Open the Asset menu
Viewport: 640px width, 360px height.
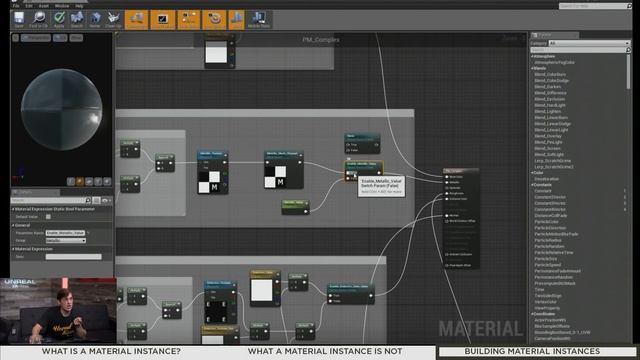click(44, 6)
